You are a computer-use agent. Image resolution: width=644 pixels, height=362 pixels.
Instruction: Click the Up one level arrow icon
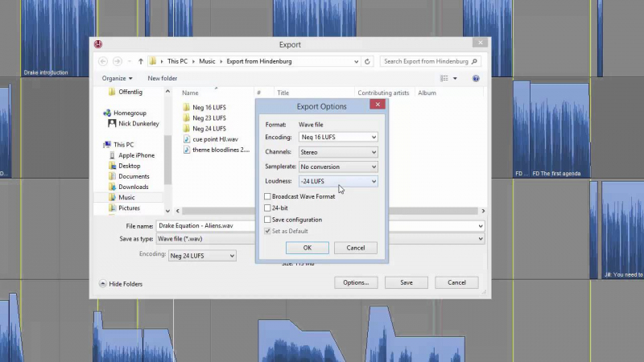click(140, 61)
